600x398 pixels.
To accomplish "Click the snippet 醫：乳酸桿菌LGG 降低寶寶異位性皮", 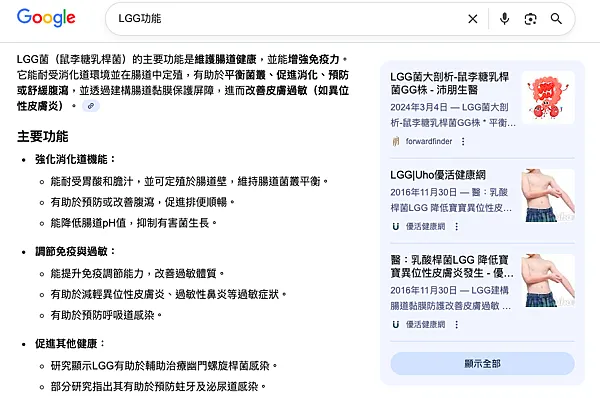I will tap(451, 200).
